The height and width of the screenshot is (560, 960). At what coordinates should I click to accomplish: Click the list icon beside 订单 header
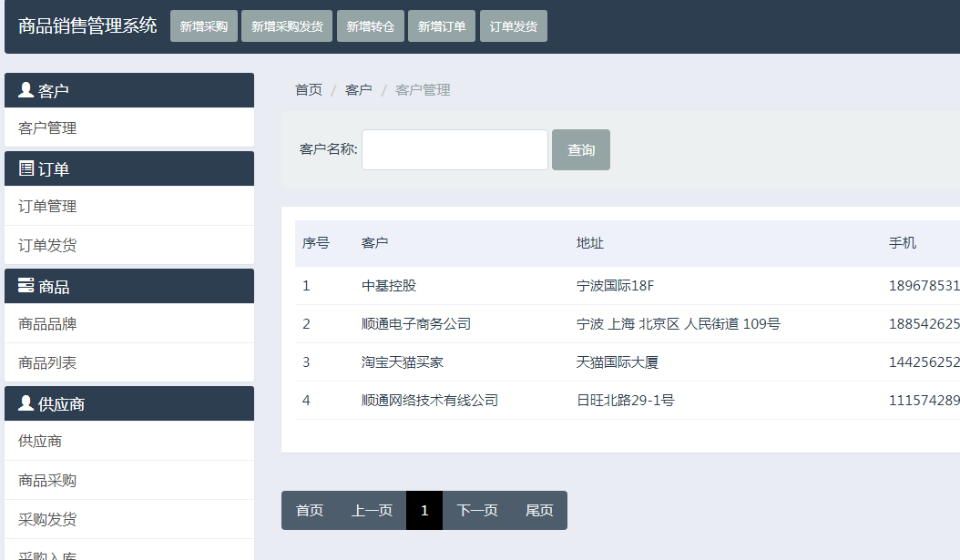coord(26,168)
